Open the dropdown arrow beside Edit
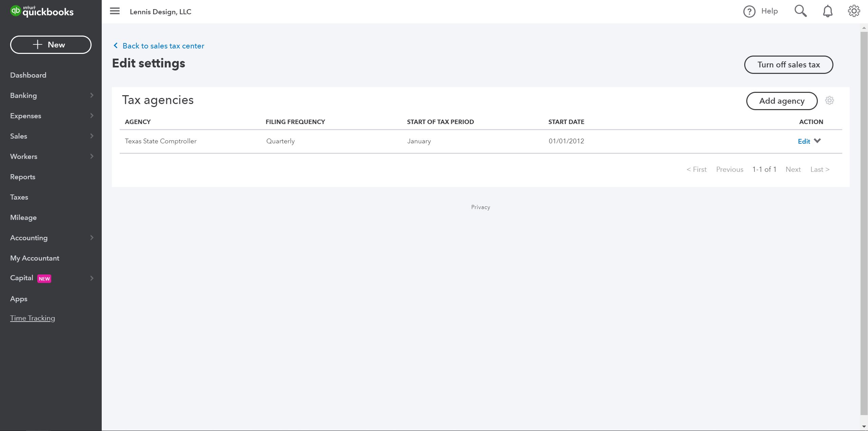This screenshot has width=868, height=431. (817, 141)
